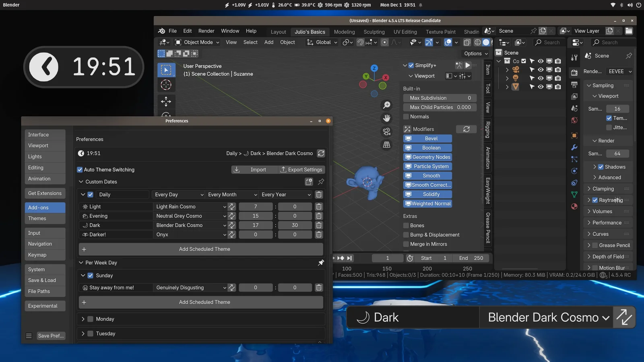Click the End frame field showing 250
Image resolution: width=644 pixels, height=362 pixels.
(471, 258)
